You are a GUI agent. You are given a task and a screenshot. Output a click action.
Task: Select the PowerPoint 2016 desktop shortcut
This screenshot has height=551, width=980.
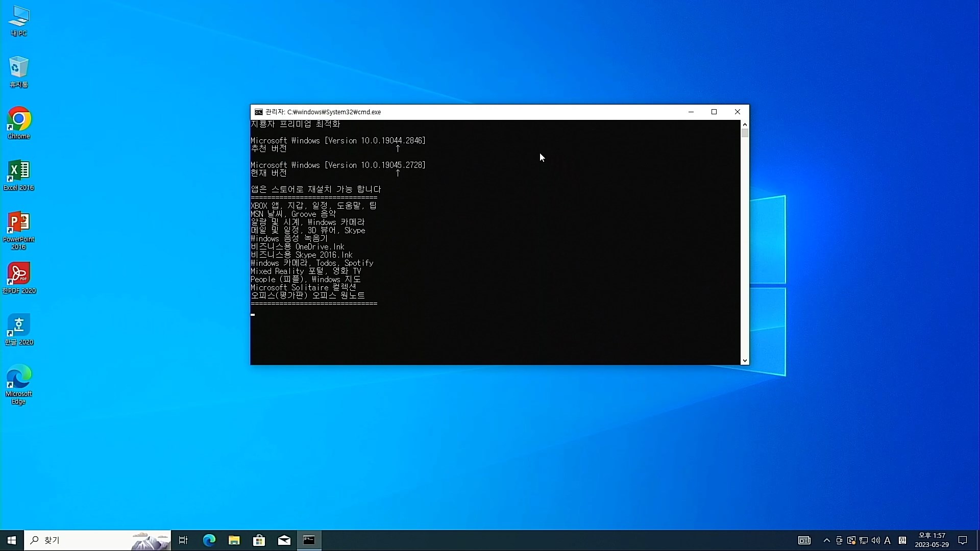(x=19, y=230)
